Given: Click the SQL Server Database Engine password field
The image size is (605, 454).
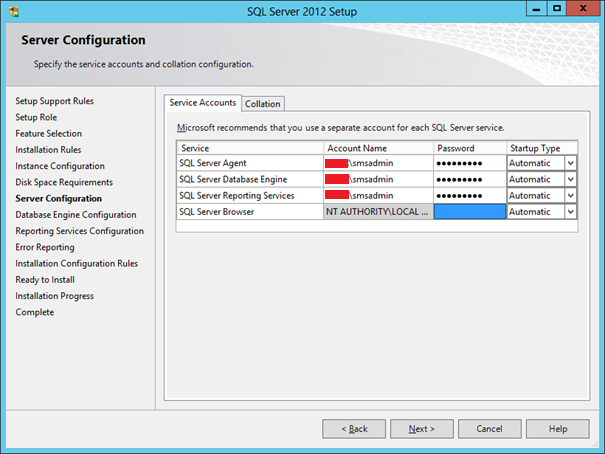Looking at the screenshot, I should click(x=470, y=179).
